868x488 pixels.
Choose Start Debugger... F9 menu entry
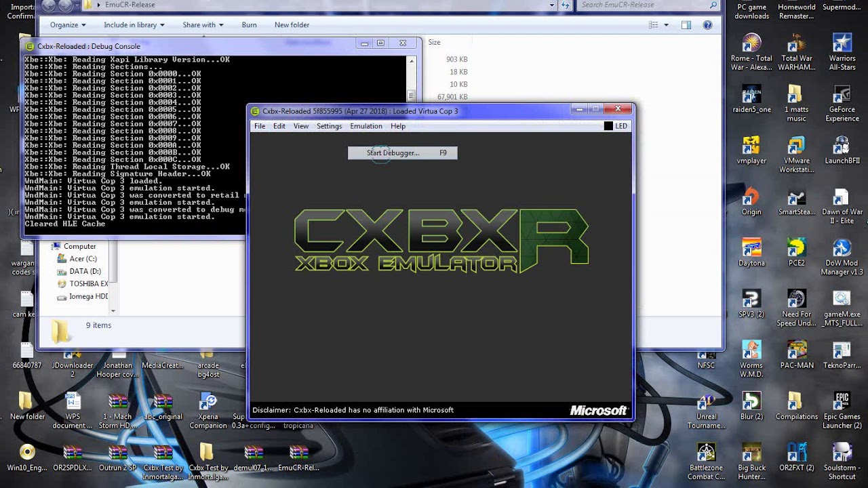[403, 153]
